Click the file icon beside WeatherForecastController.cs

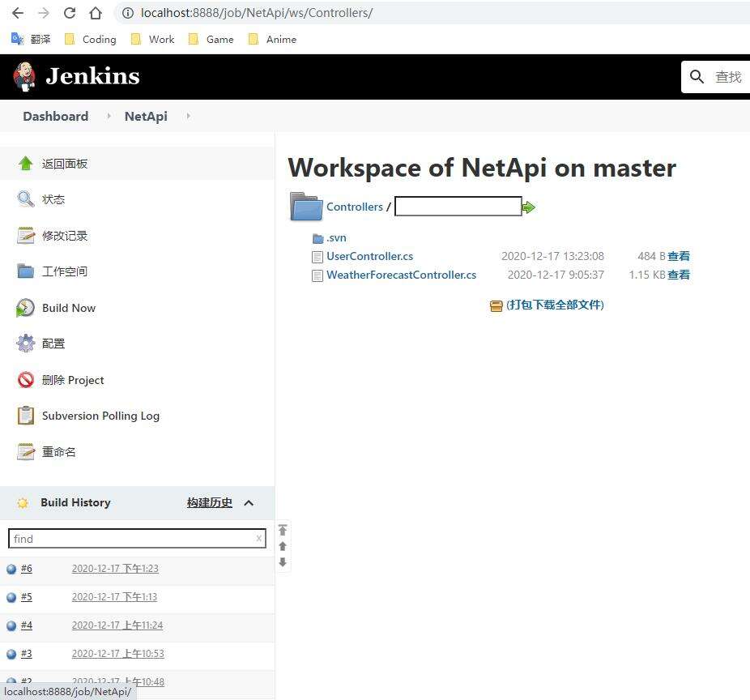(317, 276)
